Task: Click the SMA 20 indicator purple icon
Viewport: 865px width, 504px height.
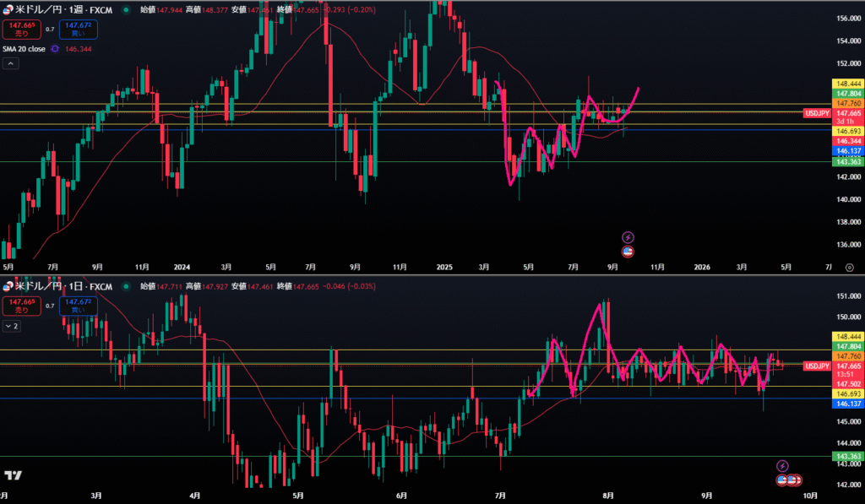Action: tap(55, 49)
